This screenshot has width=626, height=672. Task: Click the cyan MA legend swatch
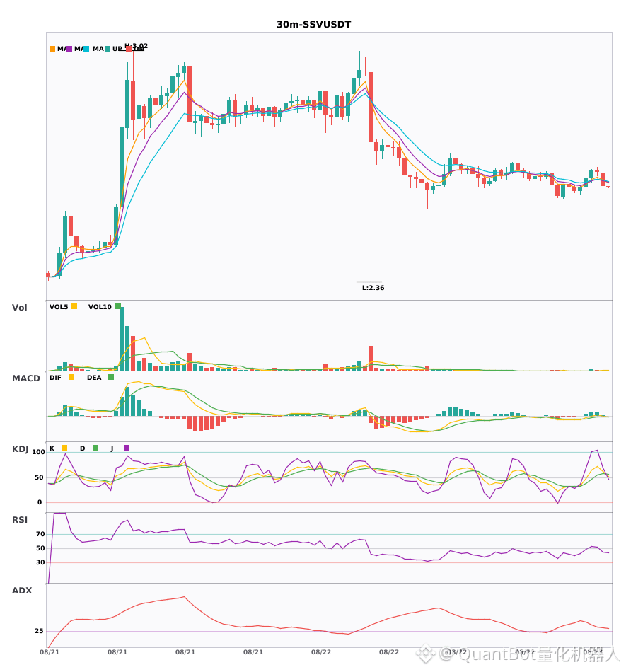86,49
